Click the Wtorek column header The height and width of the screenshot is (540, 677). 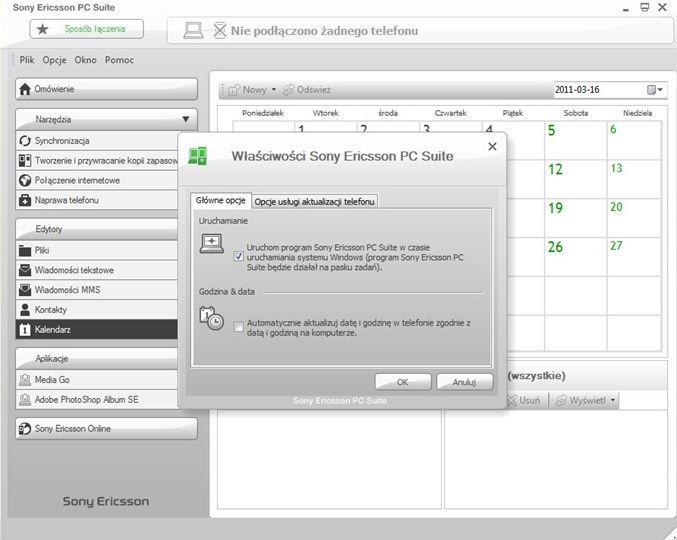pyautogui.click(x=325, y=113)
